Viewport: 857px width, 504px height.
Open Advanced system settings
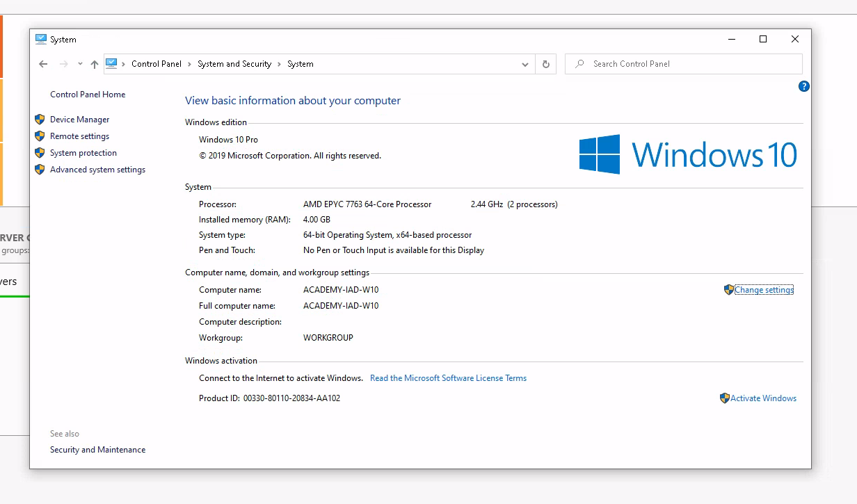coord(97,170)
